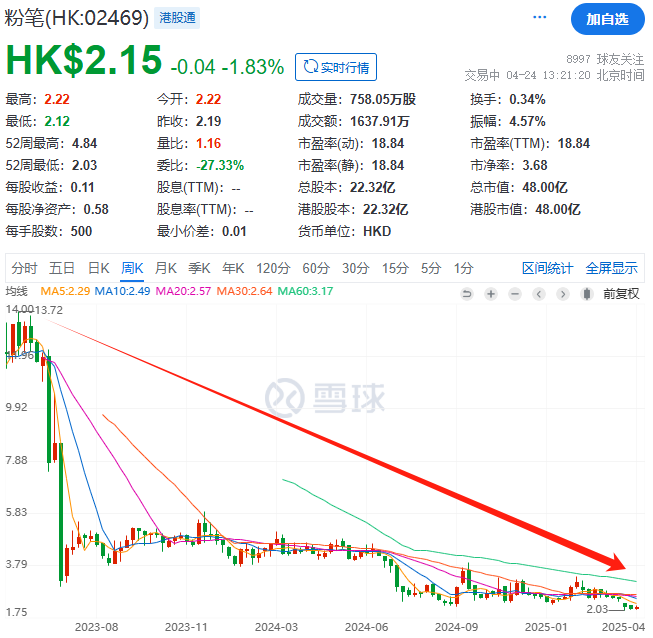Zoom in the K-line chart with plus icon
Image resolution: width=653 pixels, height=638 pixels.
click(491, 293)
